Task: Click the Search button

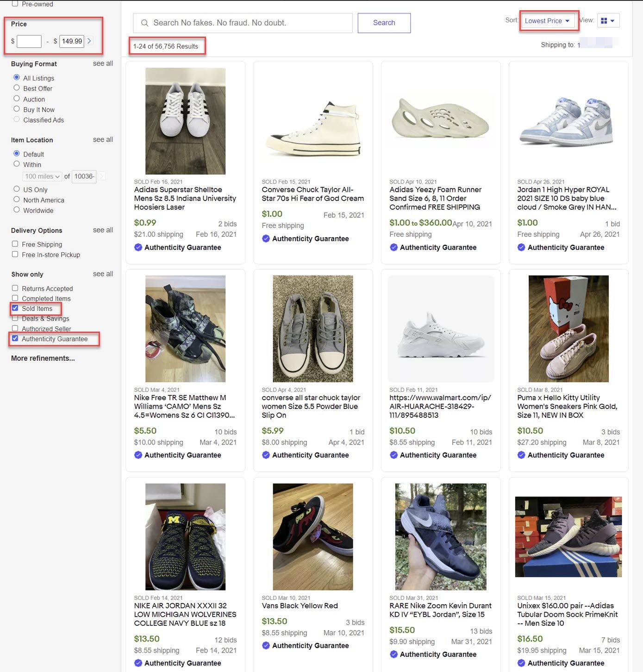Action: pyautogui.click(x=384, y=23)
